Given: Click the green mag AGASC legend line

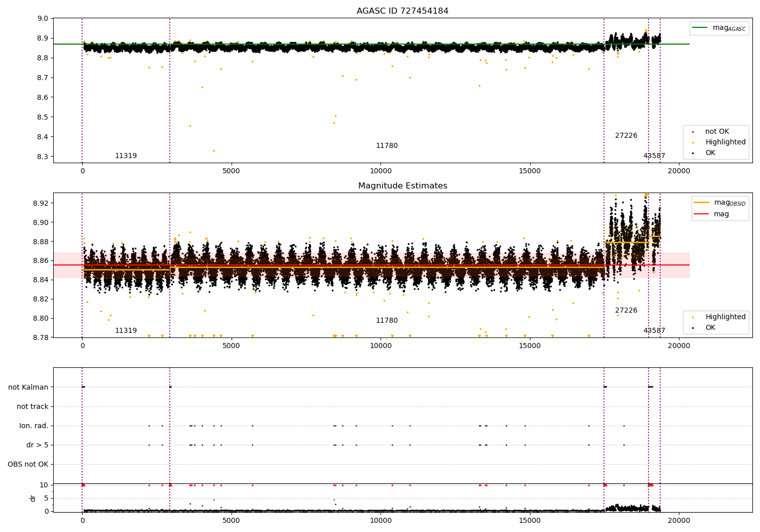Looking at the screenshot, I should [x=701, y=28].
